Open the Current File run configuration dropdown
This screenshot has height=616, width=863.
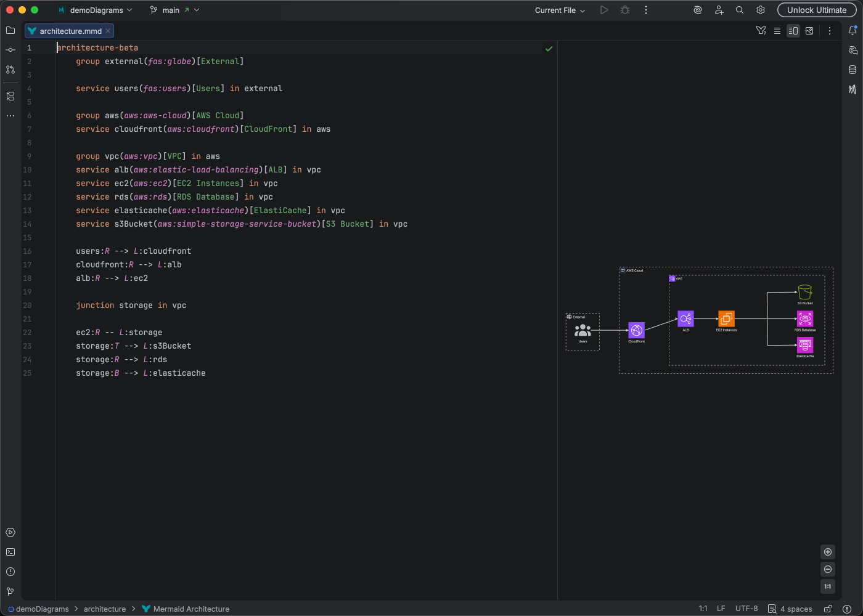coord(558,10)
